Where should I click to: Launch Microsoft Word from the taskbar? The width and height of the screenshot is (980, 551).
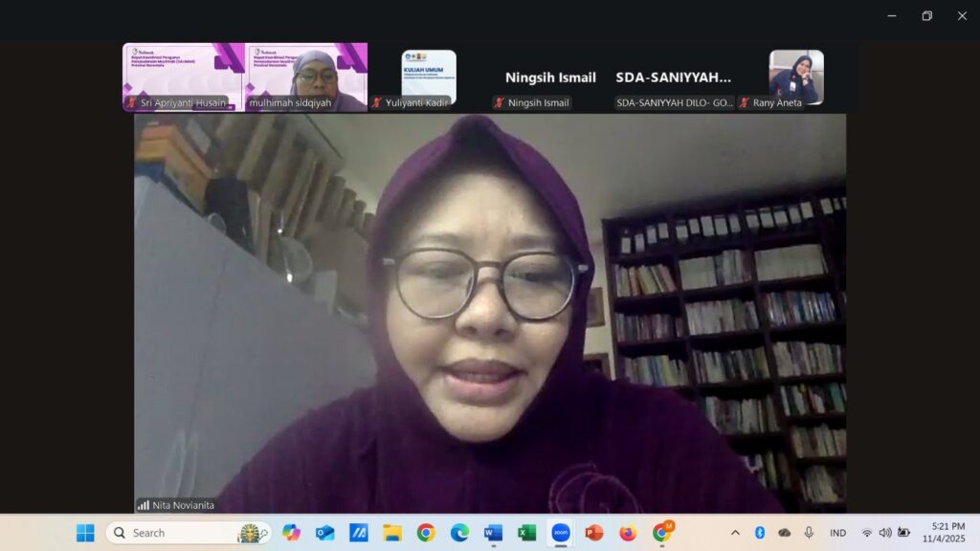coord(493,533)
